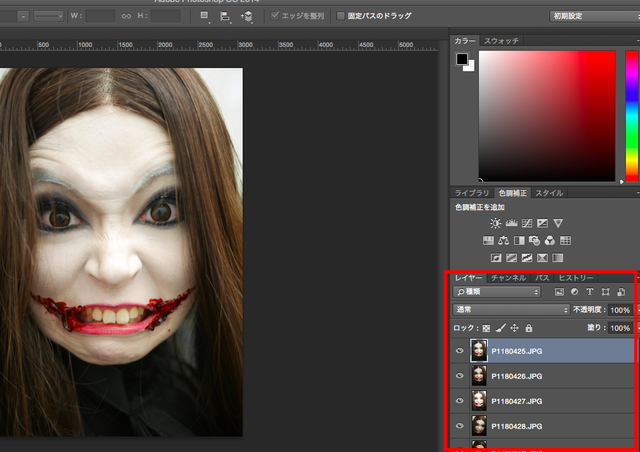Select the 色調補正 tab
The image size is (640, 452).
tap(513, 193)
